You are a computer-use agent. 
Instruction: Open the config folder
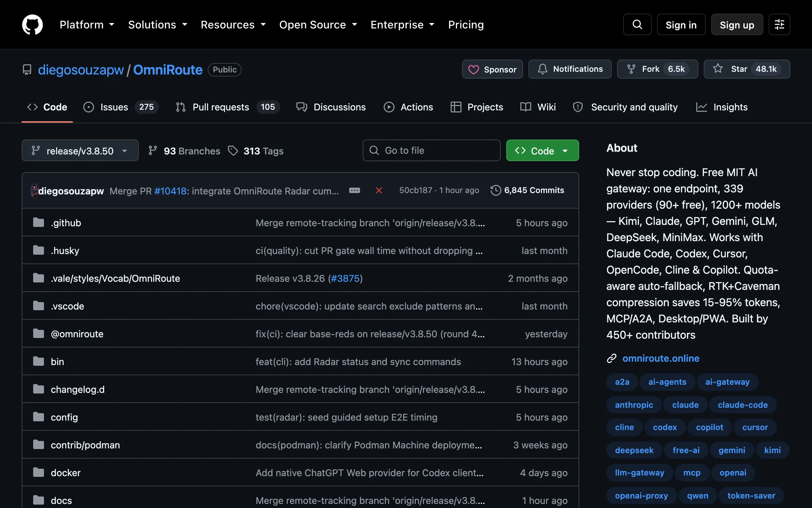(x=64, y=417)
